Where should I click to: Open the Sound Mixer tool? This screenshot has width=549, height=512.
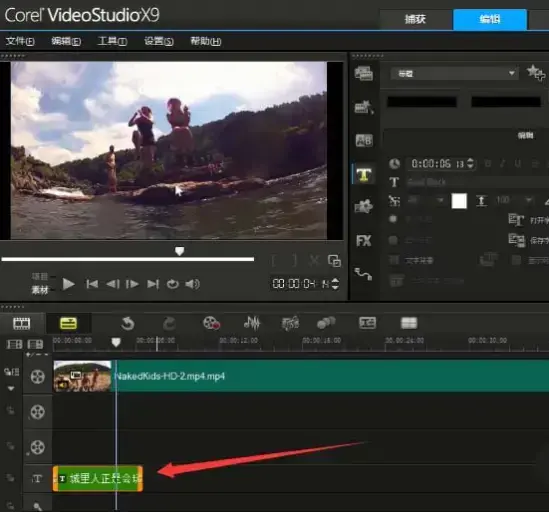(x=252, y=323)
